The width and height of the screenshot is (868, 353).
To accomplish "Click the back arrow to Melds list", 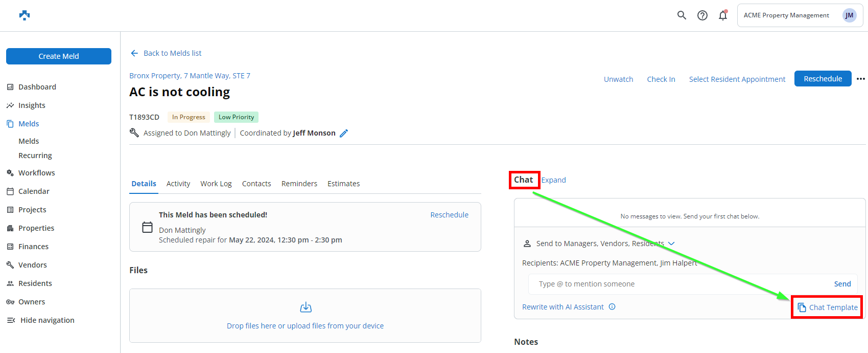I will click(134, 53).
